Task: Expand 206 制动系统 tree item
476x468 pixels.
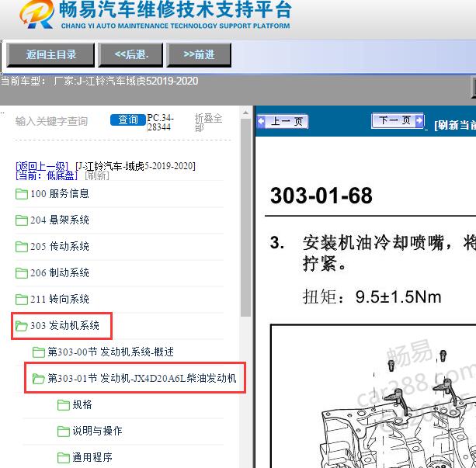Action: pyautogui.click(x=60, y=273)
